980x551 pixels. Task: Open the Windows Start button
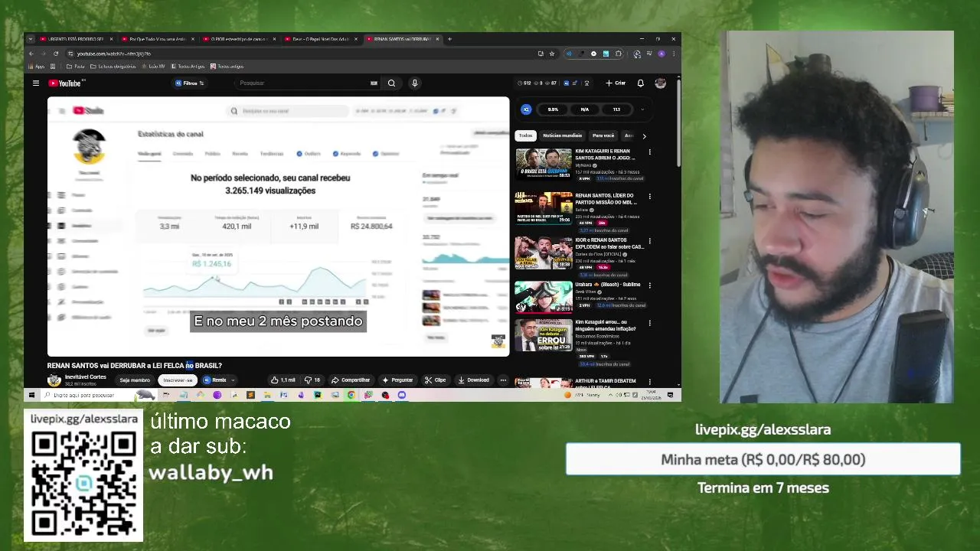point(31,395)
